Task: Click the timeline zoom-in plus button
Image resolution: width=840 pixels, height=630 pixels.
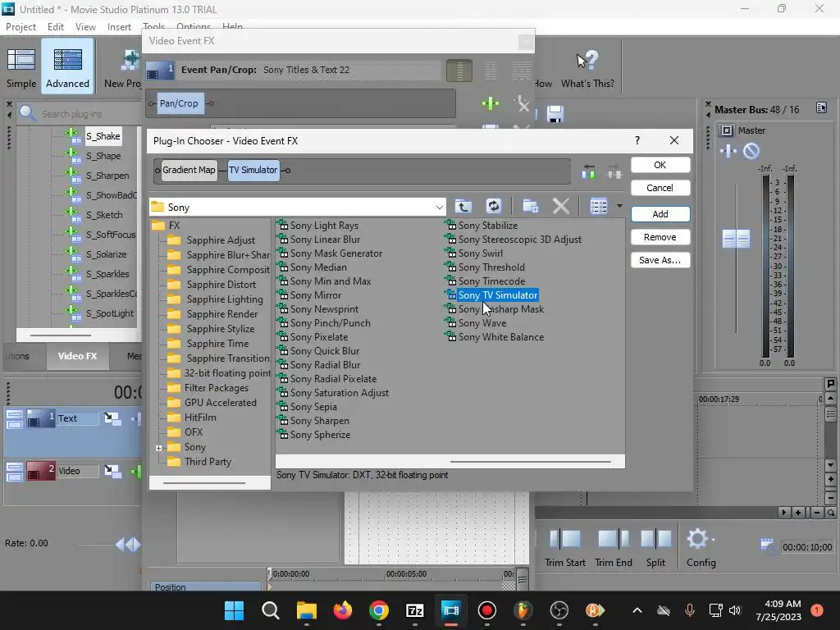Action: (798, 513)
